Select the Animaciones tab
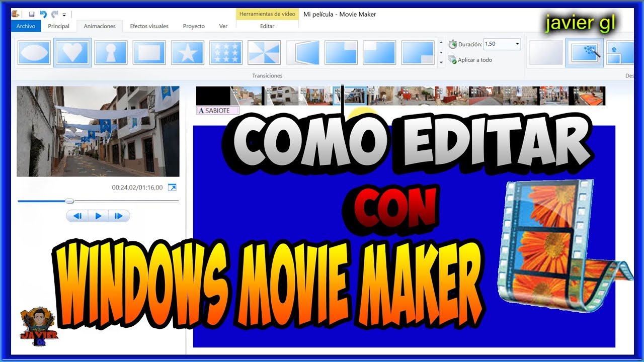Image resolution: width=644 pixels, height=362 pixels. pyautogui.click(x=100, y=26)
